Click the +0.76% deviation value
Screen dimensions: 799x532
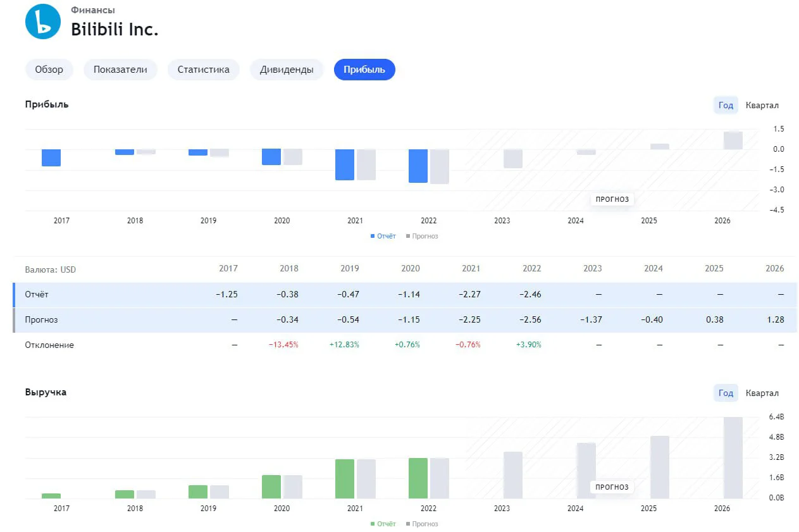coord(407,345)
